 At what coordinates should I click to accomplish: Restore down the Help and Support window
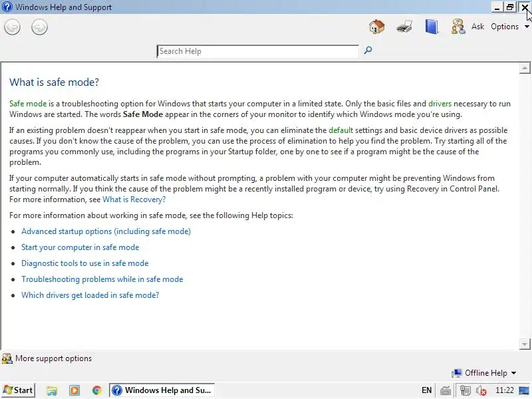(x=509, y=7)
